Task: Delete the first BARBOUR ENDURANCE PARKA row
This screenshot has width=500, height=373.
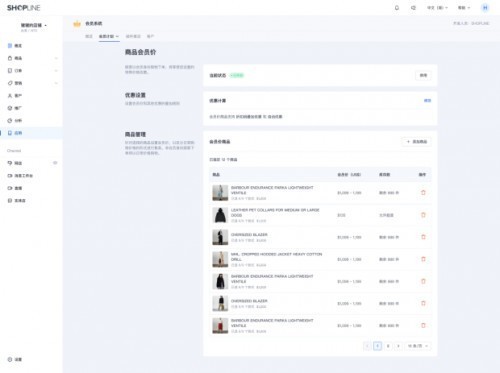Action: click(423, 193)
